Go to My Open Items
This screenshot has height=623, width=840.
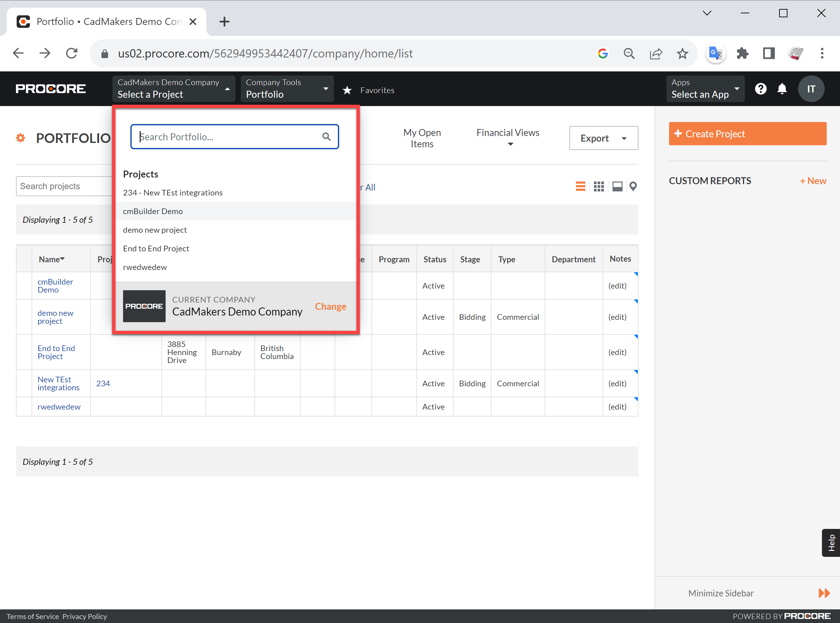422,138
